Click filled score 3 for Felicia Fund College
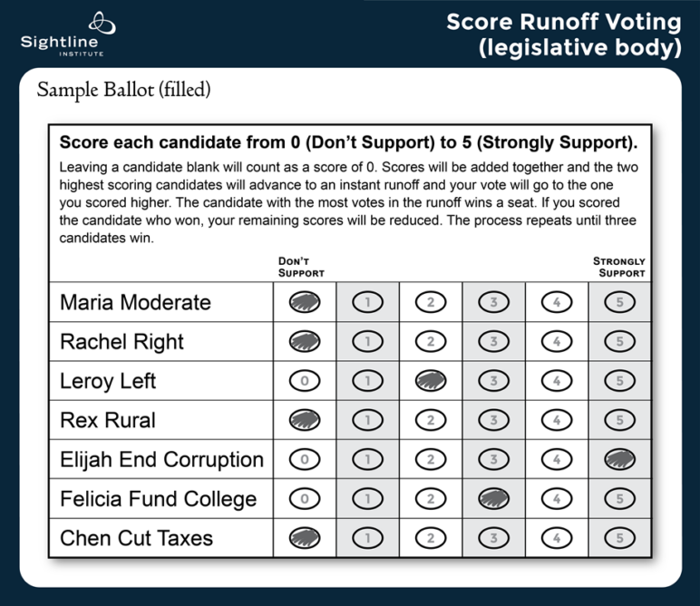The width and height of the screenshot is (700, 606). point(493,498)
